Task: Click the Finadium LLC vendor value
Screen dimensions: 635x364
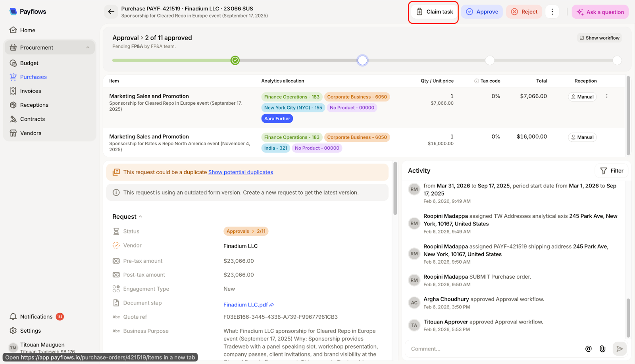Action: click(x=241, y=246)
